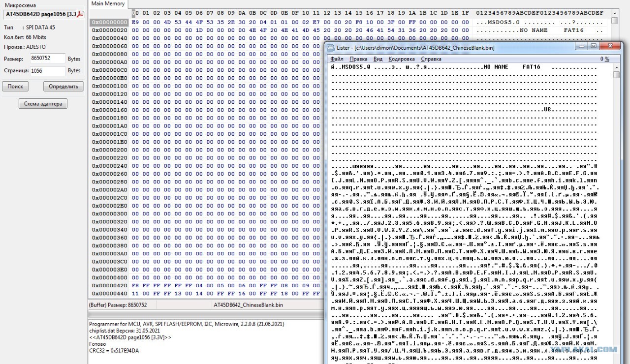Screen dimensions: 630x364
Task: Select address row 0x00000300
Action: click(109, 213)
